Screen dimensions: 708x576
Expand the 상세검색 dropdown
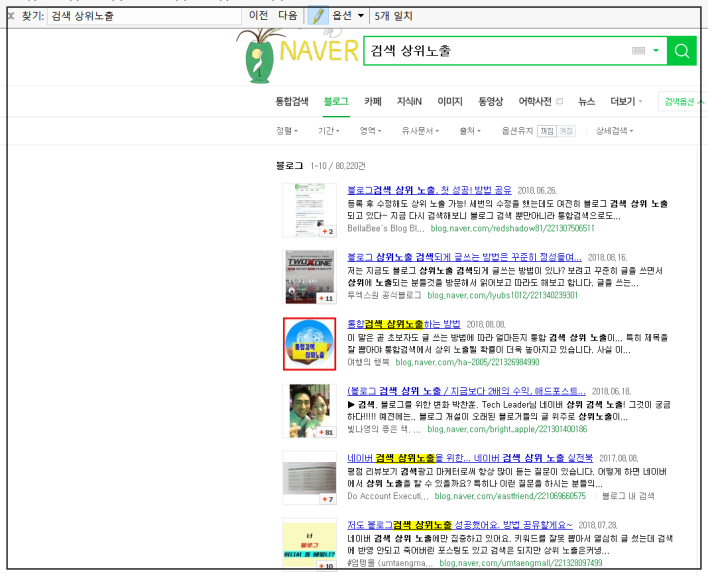point(614,131)
